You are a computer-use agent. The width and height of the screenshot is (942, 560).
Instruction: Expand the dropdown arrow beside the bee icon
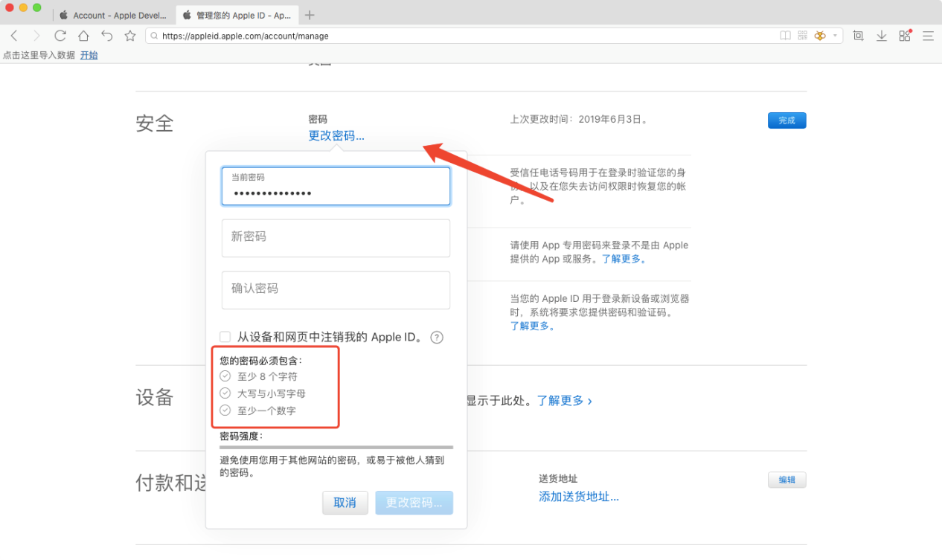(835, 36)
